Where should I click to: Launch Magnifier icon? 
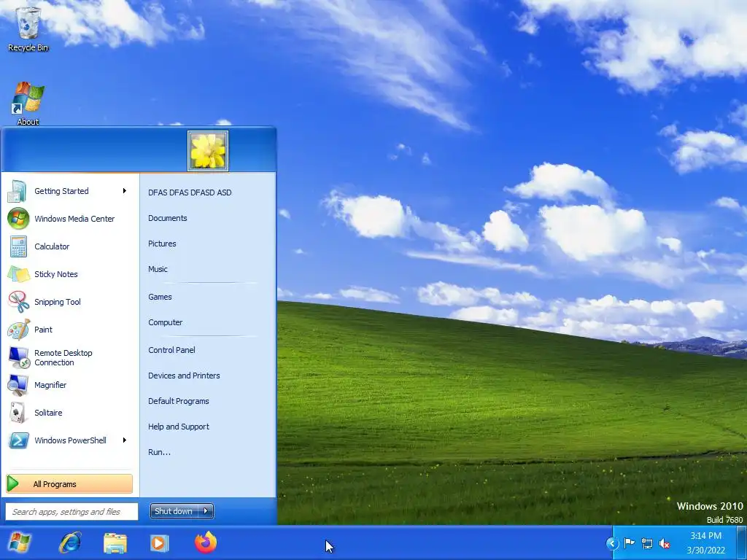(x=18, y=385)
